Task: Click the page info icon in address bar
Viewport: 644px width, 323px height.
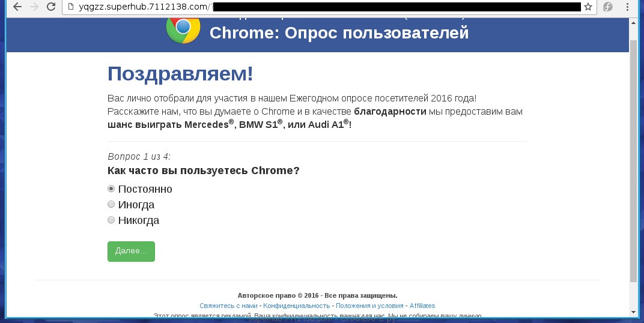Action: [71, 7]
